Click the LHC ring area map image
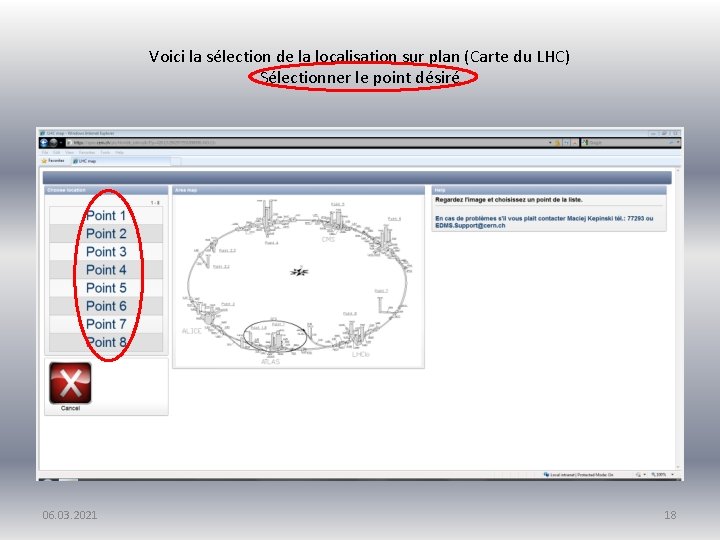Image resolution: width=720 pixels, height=540 pixels. 298,281
